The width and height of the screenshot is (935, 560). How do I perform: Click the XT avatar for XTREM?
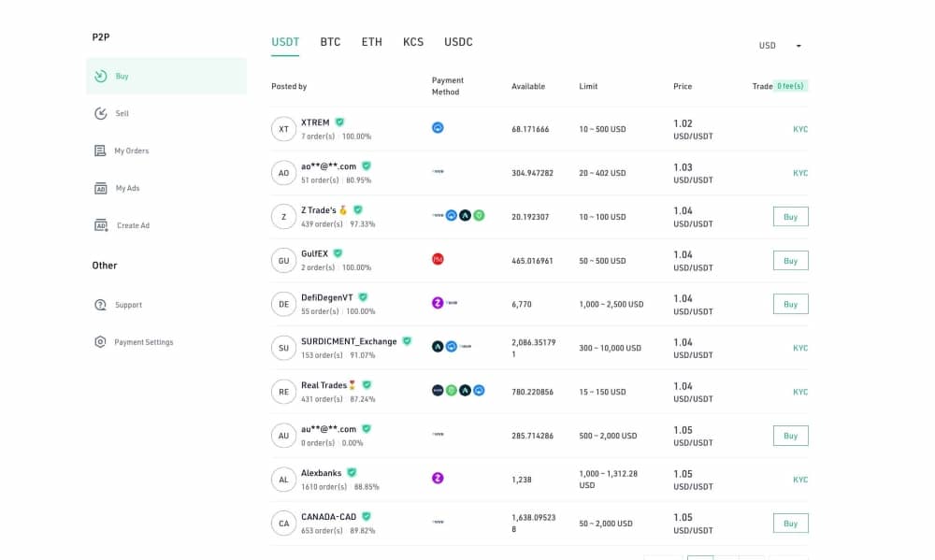284,129
